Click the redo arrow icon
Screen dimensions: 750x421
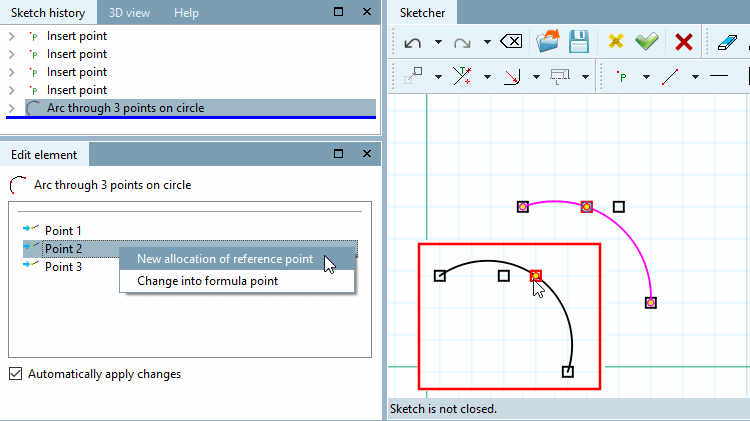coord(462,43)
